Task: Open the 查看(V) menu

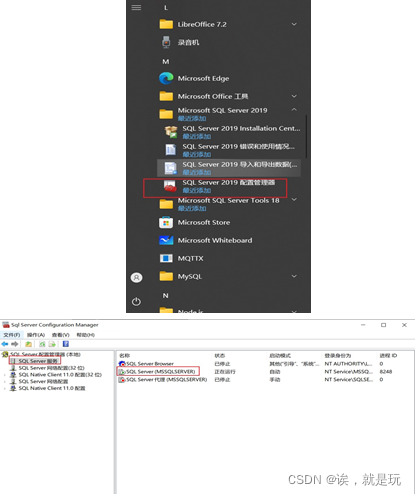Action: click(61, 335)
